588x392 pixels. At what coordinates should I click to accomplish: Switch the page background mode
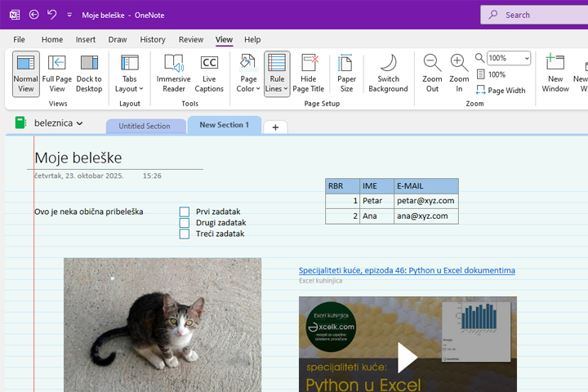coord(388,73)
